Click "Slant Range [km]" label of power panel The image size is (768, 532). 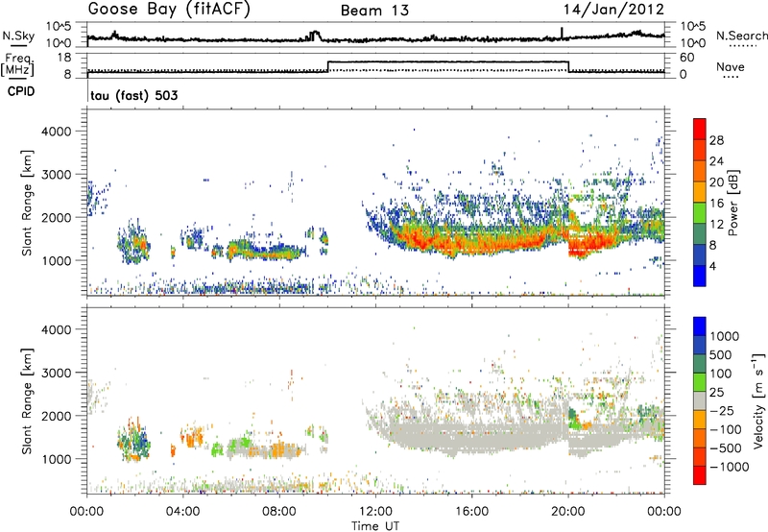click(x=27, y=204)
